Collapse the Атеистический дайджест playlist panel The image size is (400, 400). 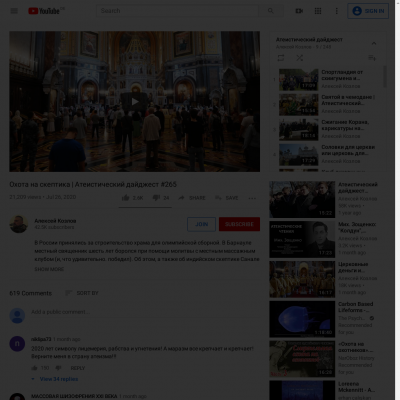click(x=374, y=43)
